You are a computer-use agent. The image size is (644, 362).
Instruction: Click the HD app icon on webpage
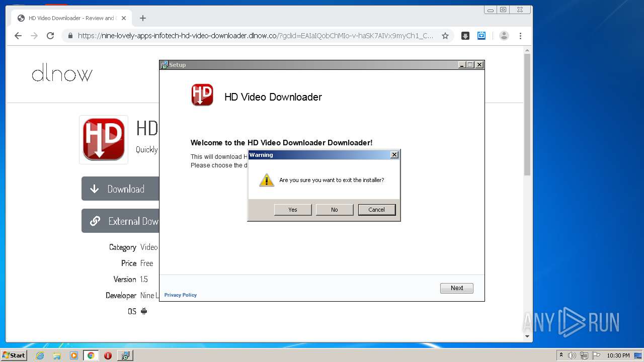pyautogui.click(x=104, y=139)
